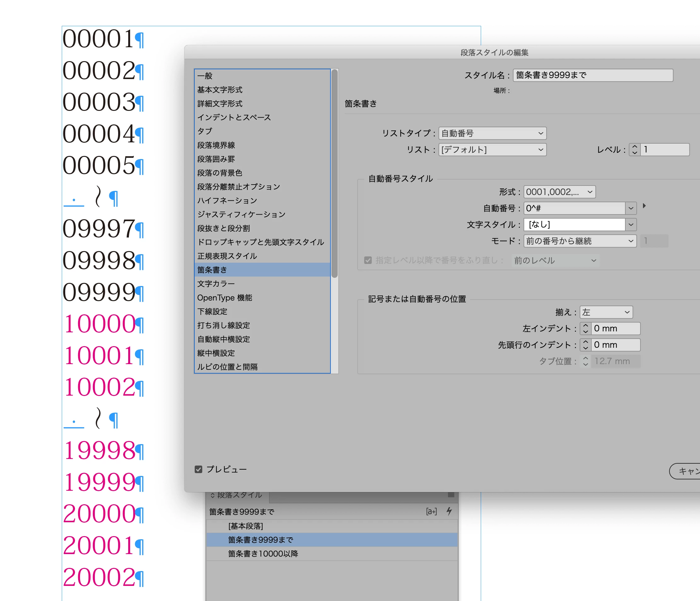Select 箇条書き10000以降 paragraph style
Viewport: 700px width, 601px height.
(263, 554)
